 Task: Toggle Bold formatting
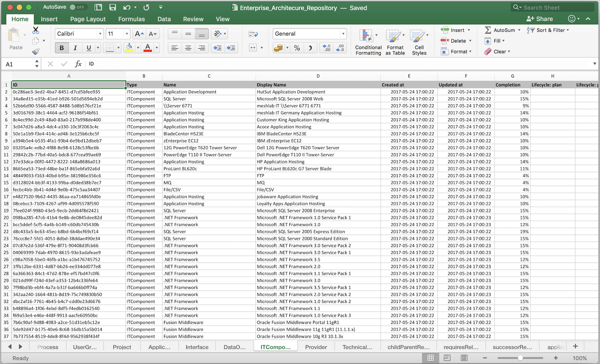tap(61, 48)
